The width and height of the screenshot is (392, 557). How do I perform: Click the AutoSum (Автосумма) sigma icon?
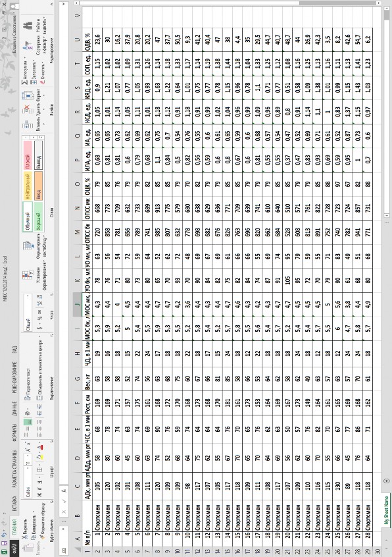tap(25, 82)
